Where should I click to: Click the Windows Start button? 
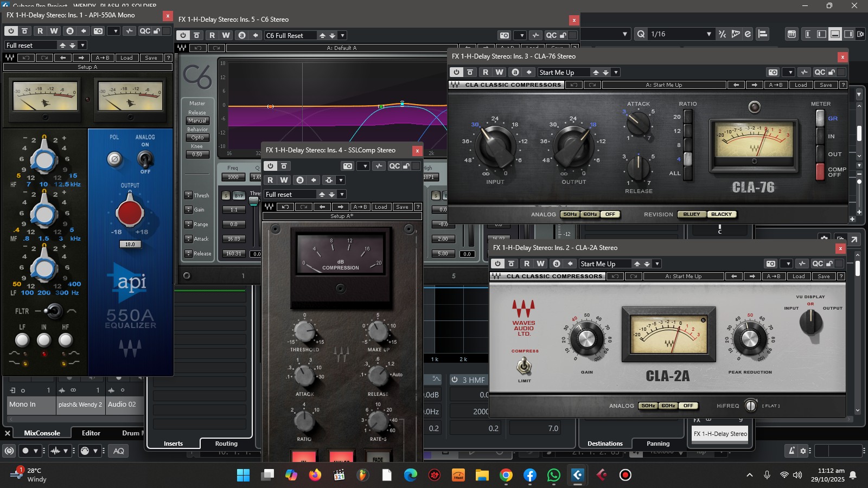(x=243, y=475)
